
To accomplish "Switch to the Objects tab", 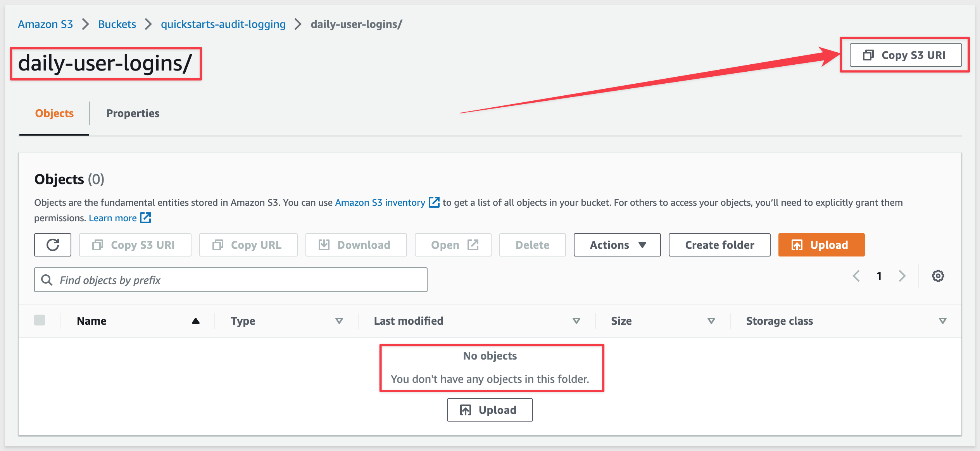I will (x=54, y=113).
